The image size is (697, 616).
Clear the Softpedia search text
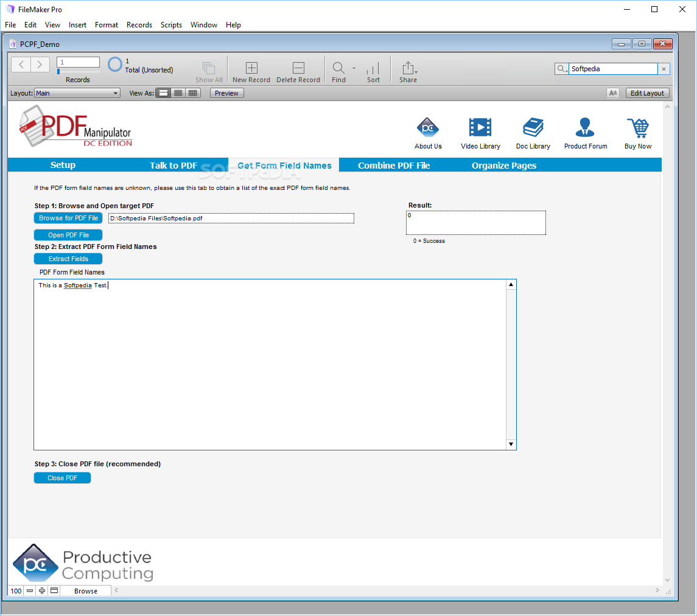point(664,69)
